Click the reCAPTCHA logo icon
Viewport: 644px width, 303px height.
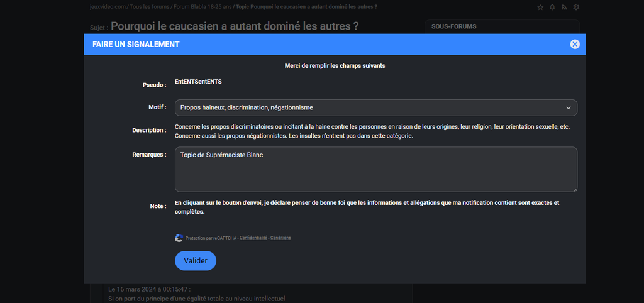click(x=179, y=238)
